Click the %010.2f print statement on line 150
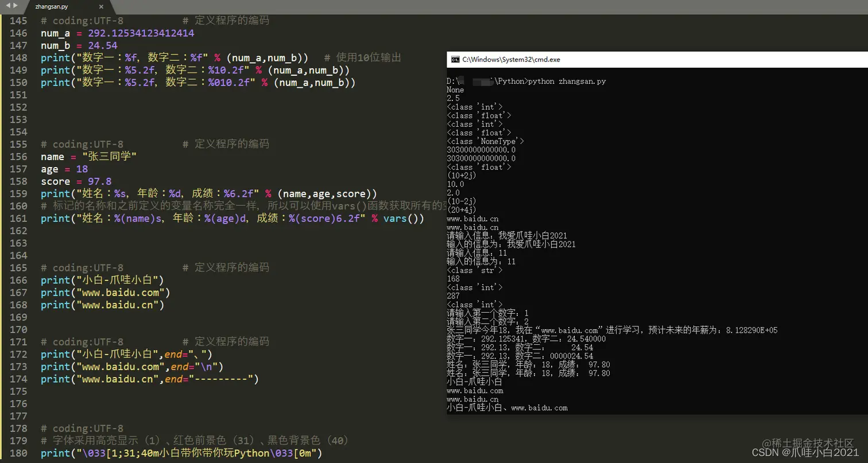The width and height of the screenshot is (868, 463). click(198, 83)
